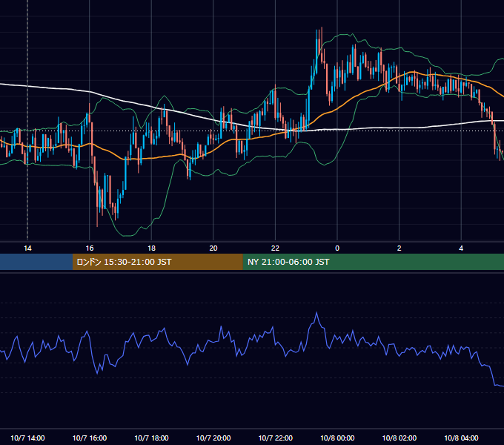Click the highest peak of the blue oscillator line
This screenshot has height=445, width=504.
click(x=316, y=312)
